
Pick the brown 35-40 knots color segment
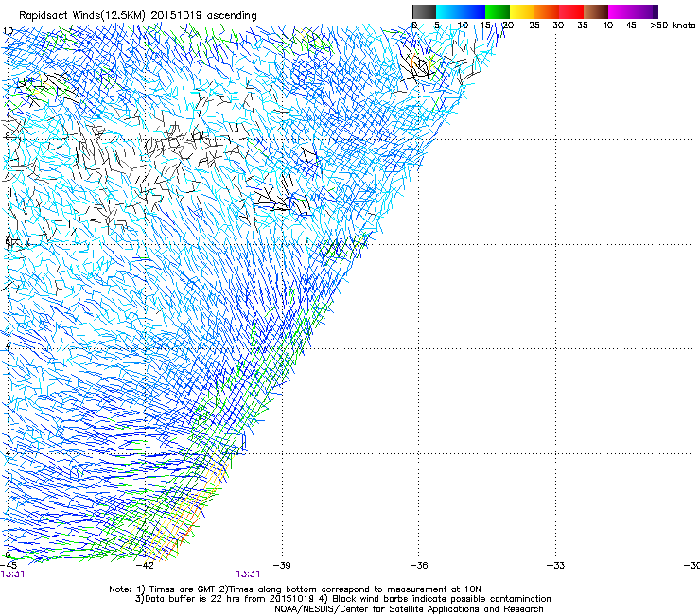pyautogui.click(x=596, y=11)
